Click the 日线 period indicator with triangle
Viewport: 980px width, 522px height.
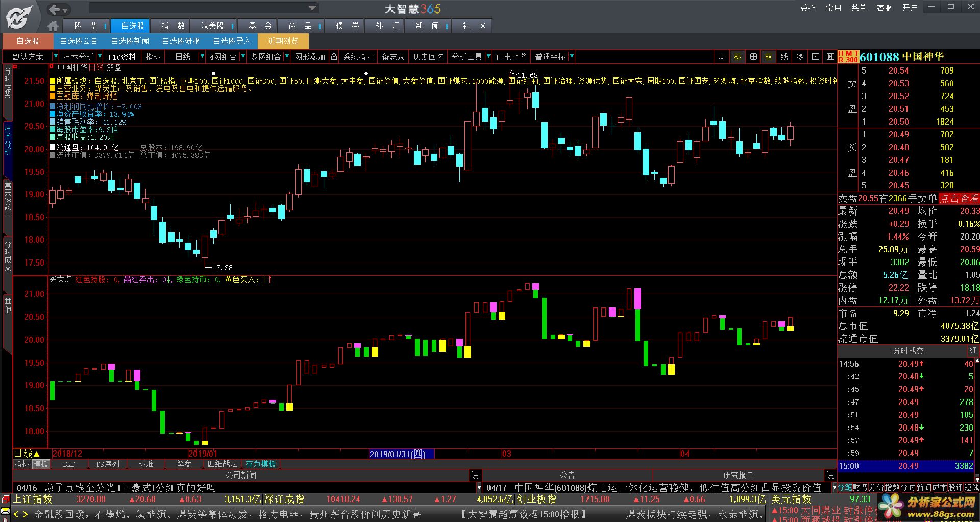tap(27, 454)
